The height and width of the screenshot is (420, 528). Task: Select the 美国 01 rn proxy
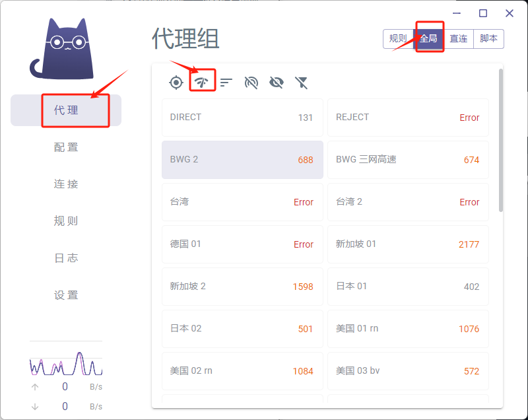tap(408, 329)
